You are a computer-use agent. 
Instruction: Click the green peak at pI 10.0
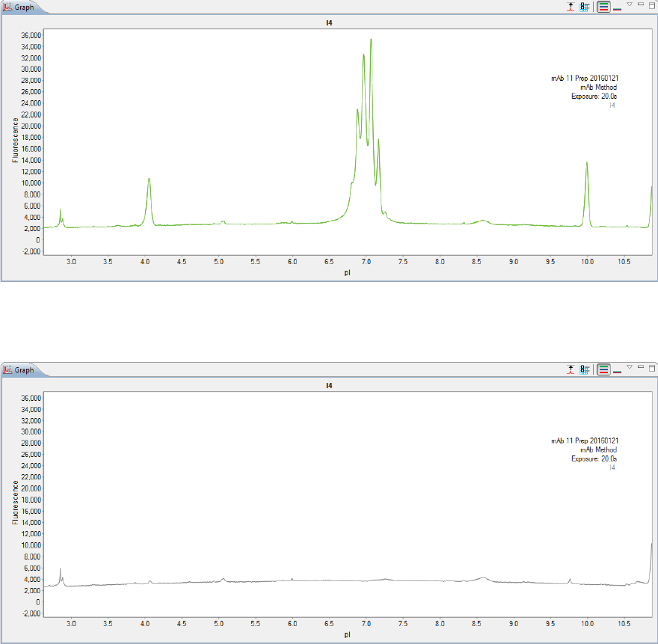[x=587, y=163]
